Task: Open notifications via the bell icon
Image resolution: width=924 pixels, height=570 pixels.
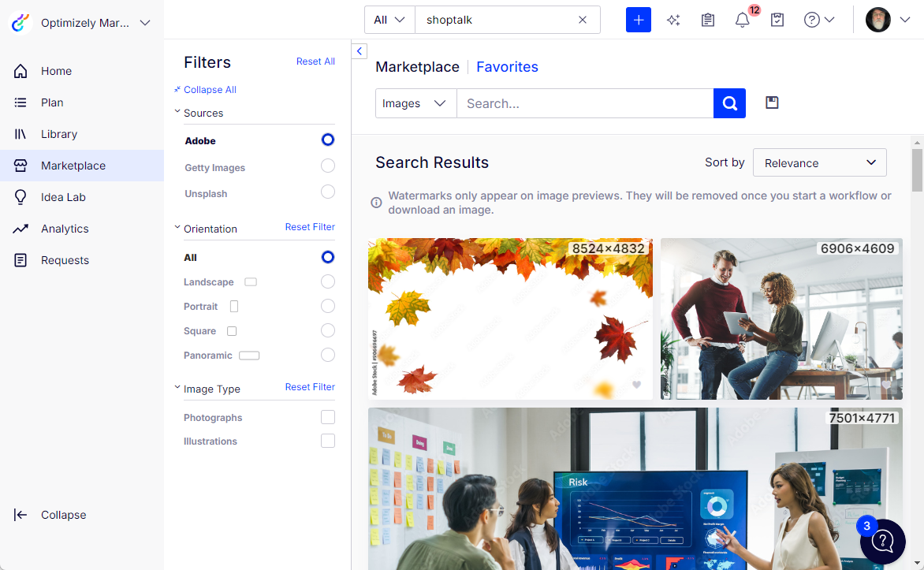Action: click(x=742, y=20)
